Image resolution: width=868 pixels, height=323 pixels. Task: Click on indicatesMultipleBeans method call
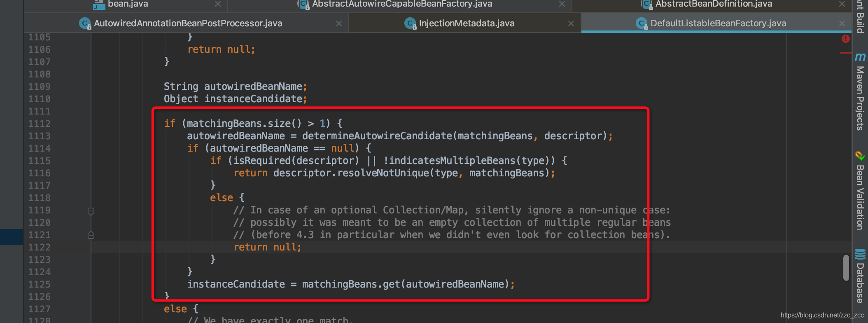click(453, 161)
